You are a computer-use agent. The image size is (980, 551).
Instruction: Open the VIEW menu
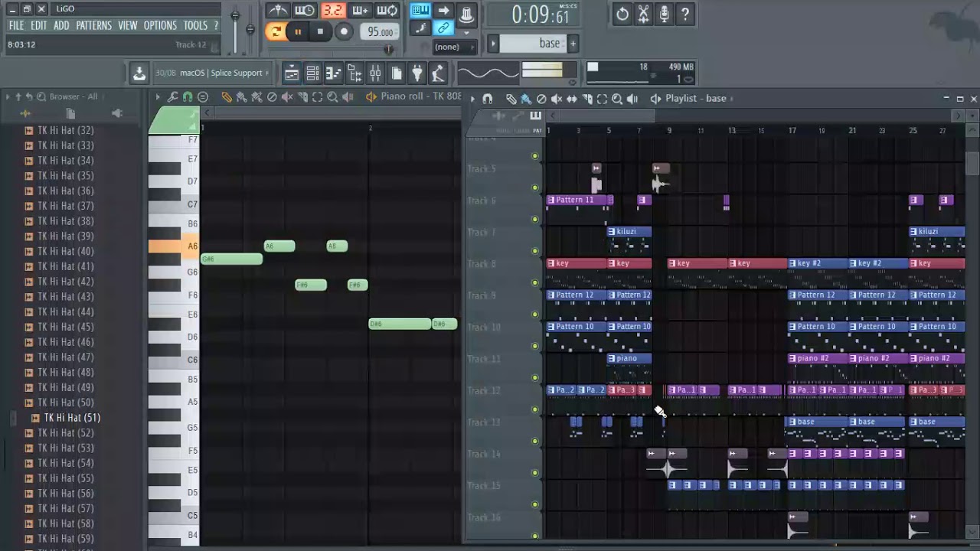tap(127, 25)
